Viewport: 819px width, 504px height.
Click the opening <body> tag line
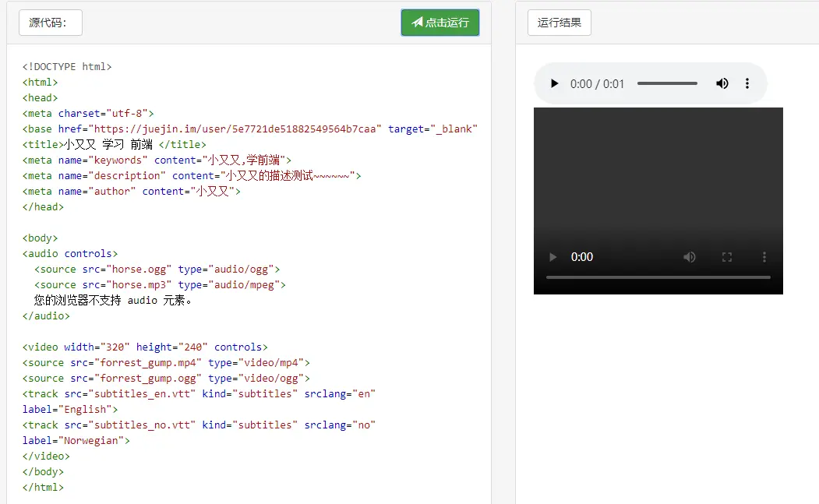(41, 238)
